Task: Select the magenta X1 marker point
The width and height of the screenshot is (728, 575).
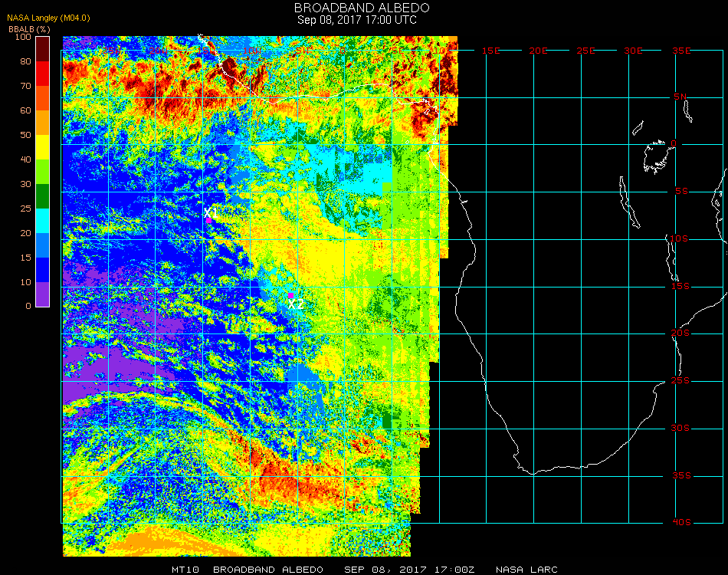Action: click(209, 221)
